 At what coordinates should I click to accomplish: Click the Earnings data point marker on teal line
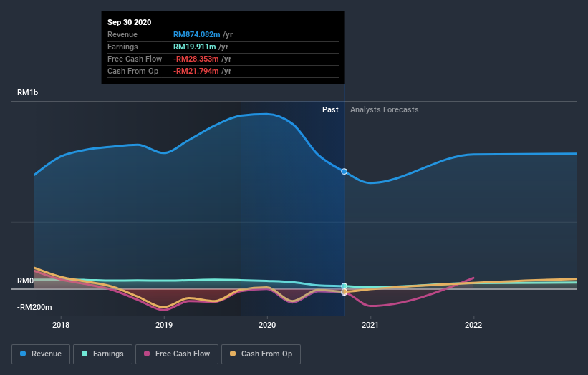[344, 286]
